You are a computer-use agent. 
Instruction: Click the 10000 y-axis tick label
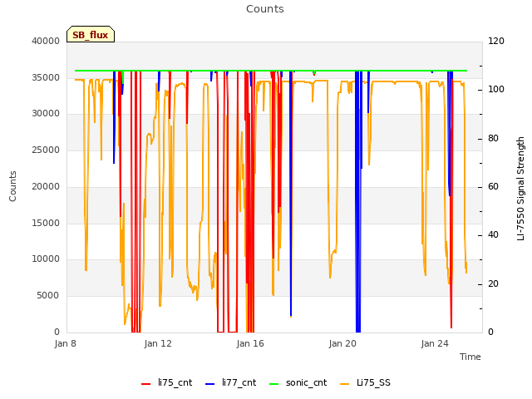point(46,259)
